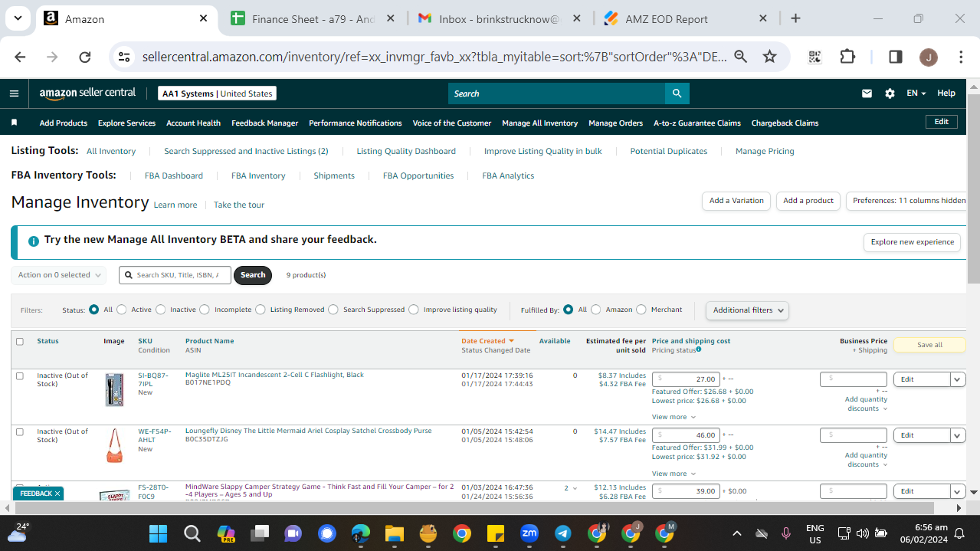Viewport: 980px width, 551px height.
Task: Click the search magnifier button in Seller Central
Action: pyautogui.click(x=677, y=93)
